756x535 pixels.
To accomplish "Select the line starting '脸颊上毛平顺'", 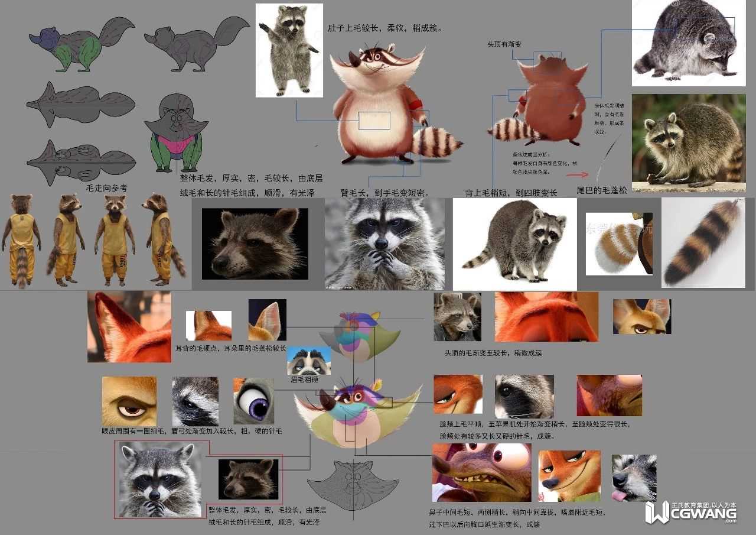I will pos(534,424).
